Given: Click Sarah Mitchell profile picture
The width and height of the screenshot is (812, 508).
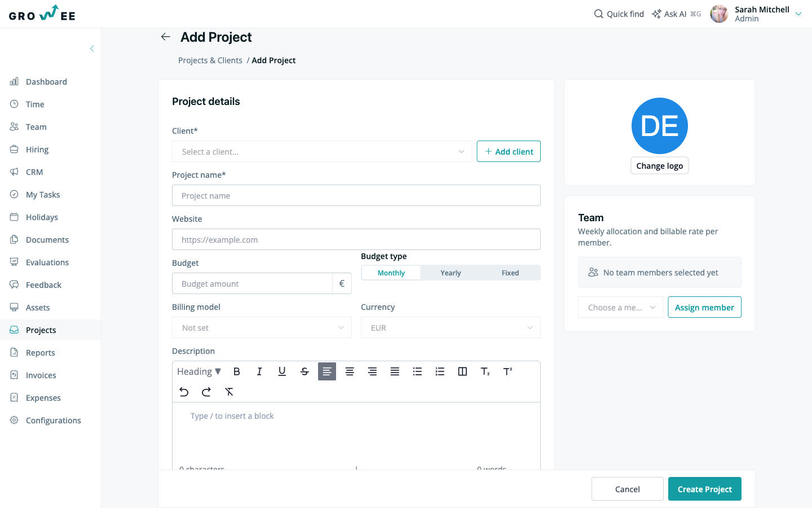Looking at the screenshot, I should coord(719,14).
